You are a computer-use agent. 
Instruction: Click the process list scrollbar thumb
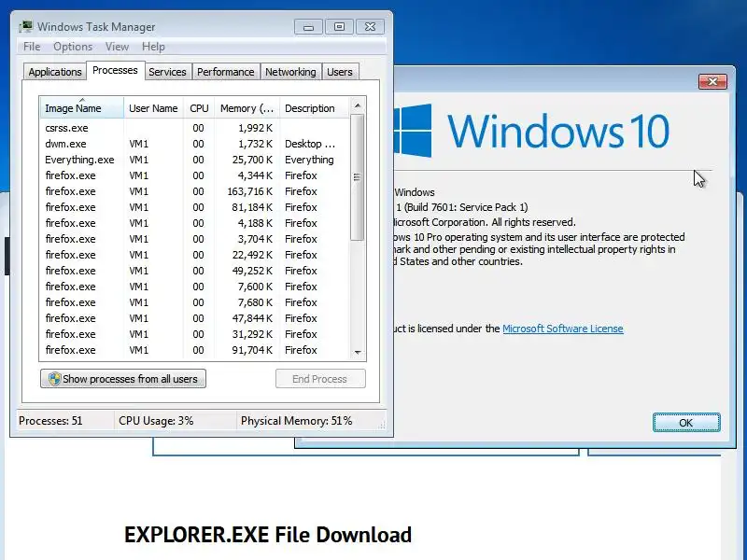358,177
